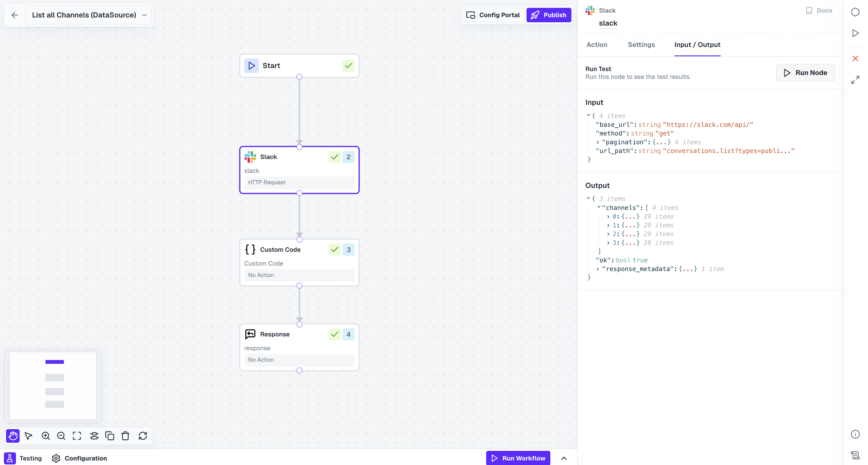Zoom out of the canvas
This screenshot has height=465, width=868.
pos(61,436)
